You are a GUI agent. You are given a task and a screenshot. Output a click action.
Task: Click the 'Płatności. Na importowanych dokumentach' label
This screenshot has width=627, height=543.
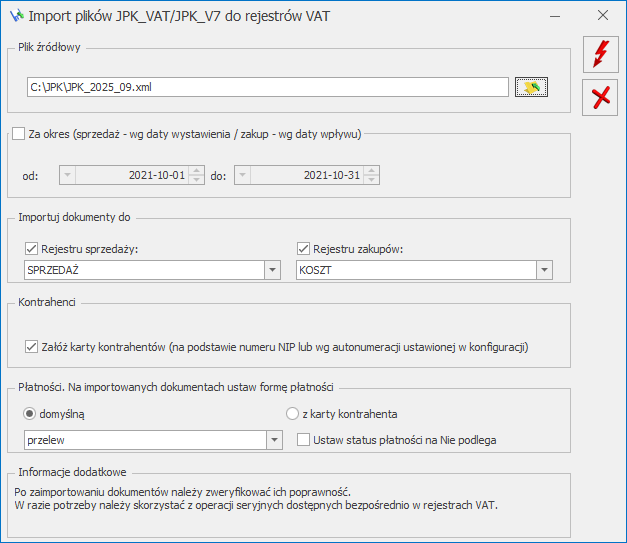coord(176,387)
